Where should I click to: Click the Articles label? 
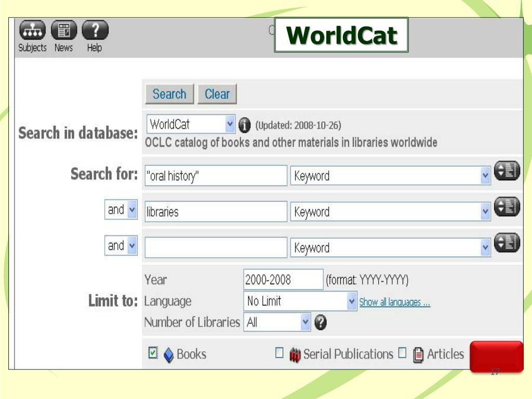(x=445, y=354)
